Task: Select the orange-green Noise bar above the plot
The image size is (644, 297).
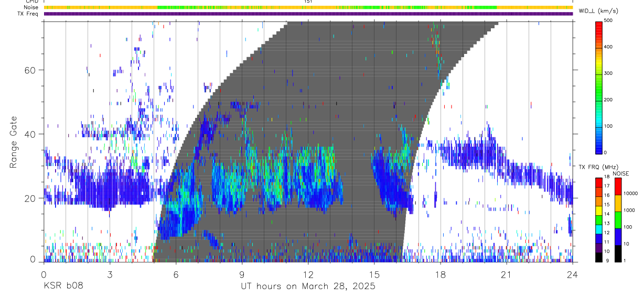Action: 308,7
